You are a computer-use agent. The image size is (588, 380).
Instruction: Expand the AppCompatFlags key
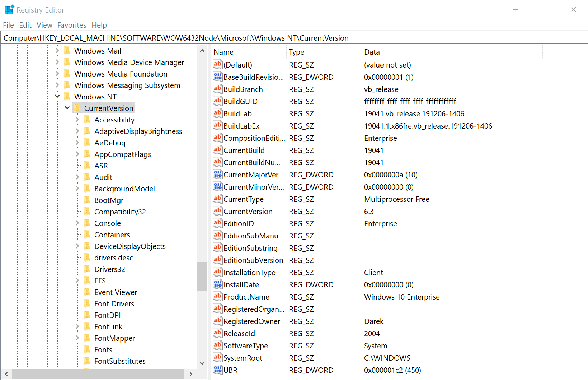pos(77,154)
